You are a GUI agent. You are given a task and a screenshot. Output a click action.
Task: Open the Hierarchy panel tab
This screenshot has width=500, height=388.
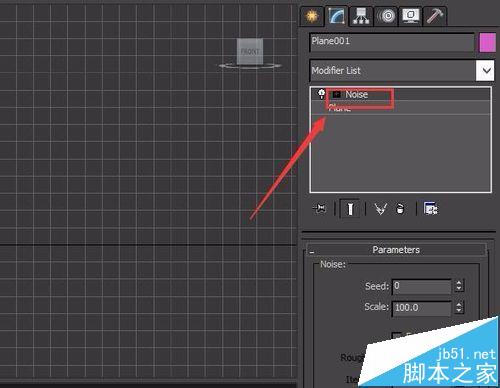pyautogui.click(x=361, y=16)
